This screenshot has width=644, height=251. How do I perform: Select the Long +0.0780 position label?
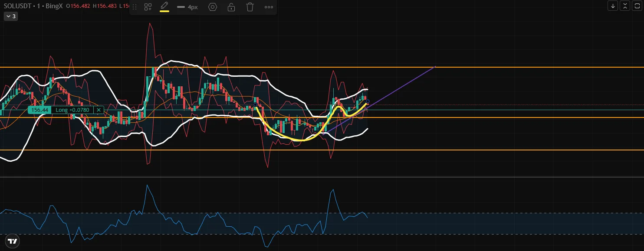(x=72, y=110)
